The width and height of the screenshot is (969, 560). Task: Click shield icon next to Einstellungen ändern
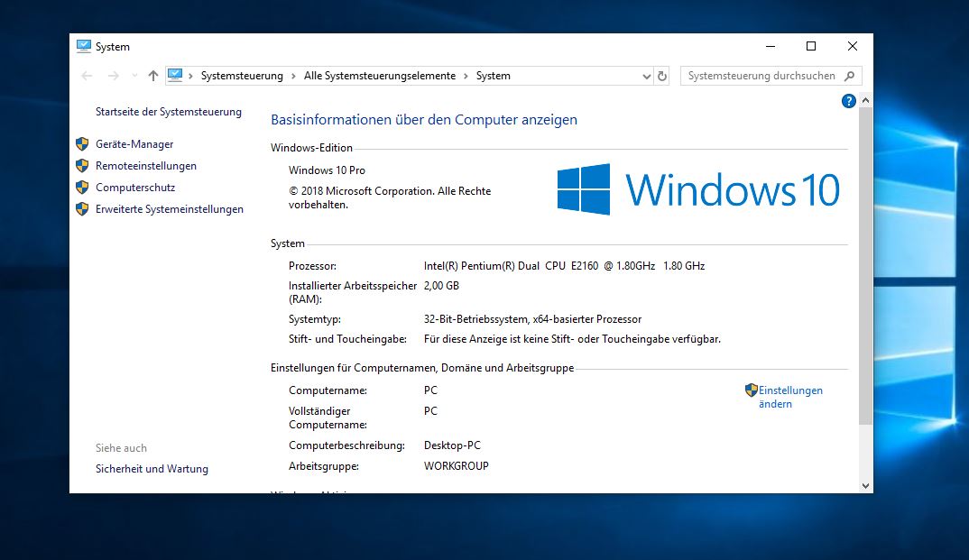pos(752,390)
